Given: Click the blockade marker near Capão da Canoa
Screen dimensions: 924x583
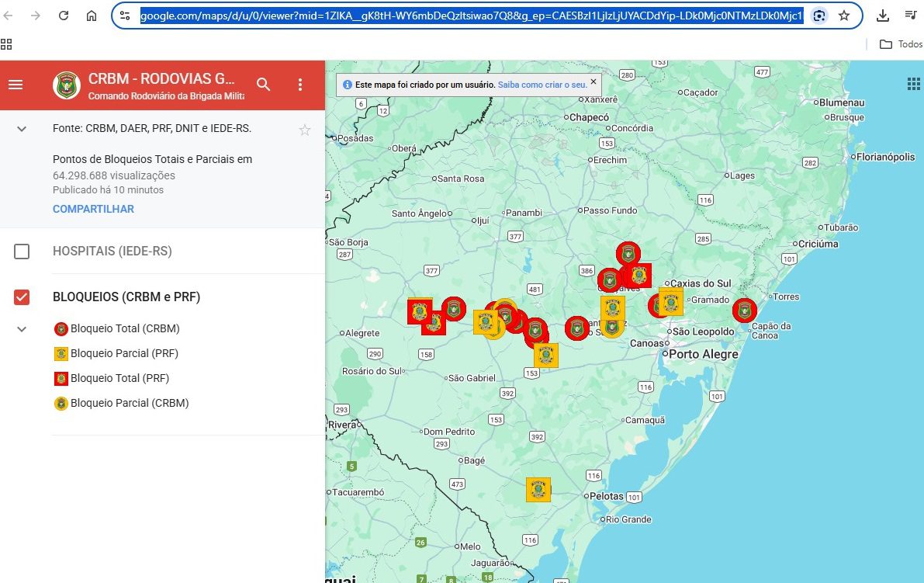Looking at the screenshot, I should click(745, 311).
